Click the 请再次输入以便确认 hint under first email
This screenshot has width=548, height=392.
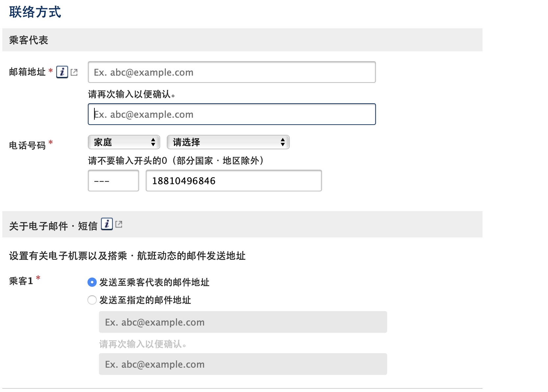click(x=132, y=94)
